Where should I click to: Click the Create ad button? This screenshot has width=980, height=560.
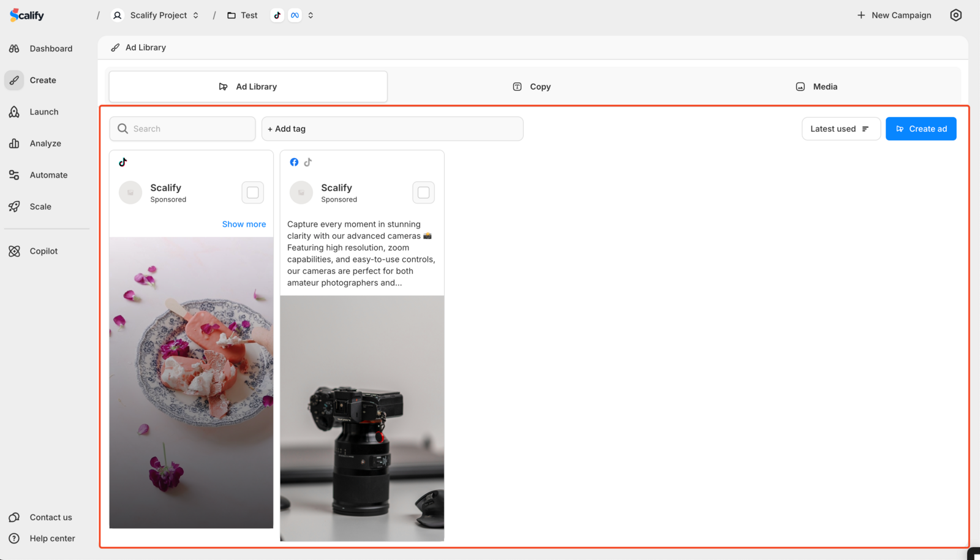pyautogui.click(x=921, y=129)
